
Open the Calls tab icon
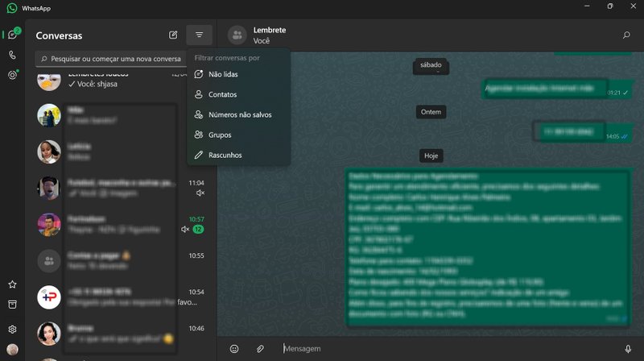(x=12, y=55)
